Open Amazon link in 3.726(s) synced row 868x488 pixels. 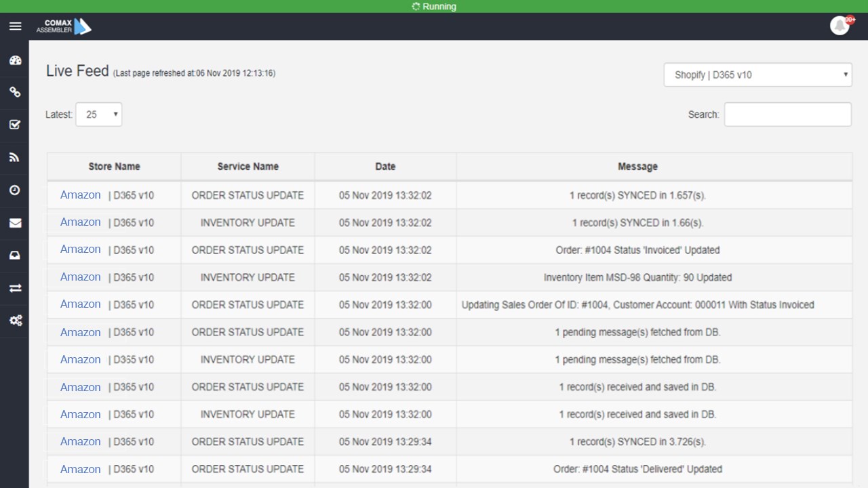pos(80,441)
